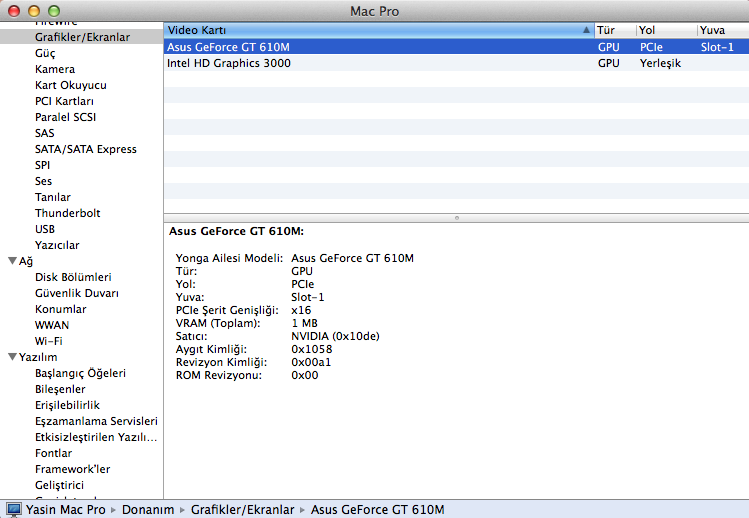Open Yazıcılar category
Viewport: 749px width, 518px height.
pos(57,245)
